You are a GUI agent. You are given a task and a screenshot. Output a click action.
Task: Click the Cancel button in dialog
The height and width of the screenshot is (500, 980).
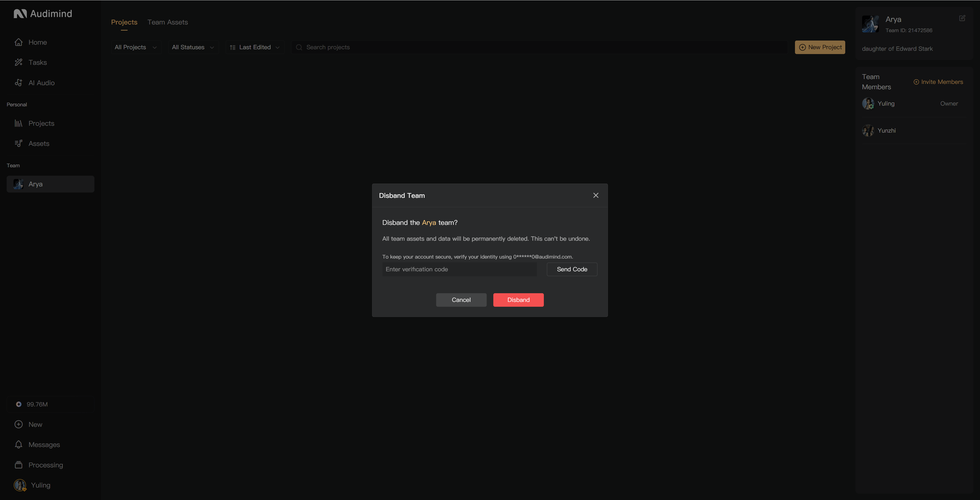461,300
